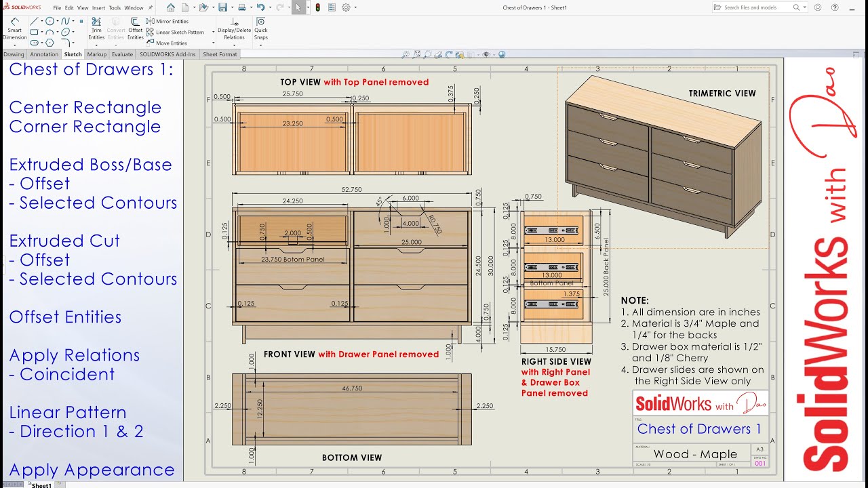The width and height of the screenshot is (868, 488).
Task: Click the user login icon
Action: pyautogui.click(x=818, y=7)
